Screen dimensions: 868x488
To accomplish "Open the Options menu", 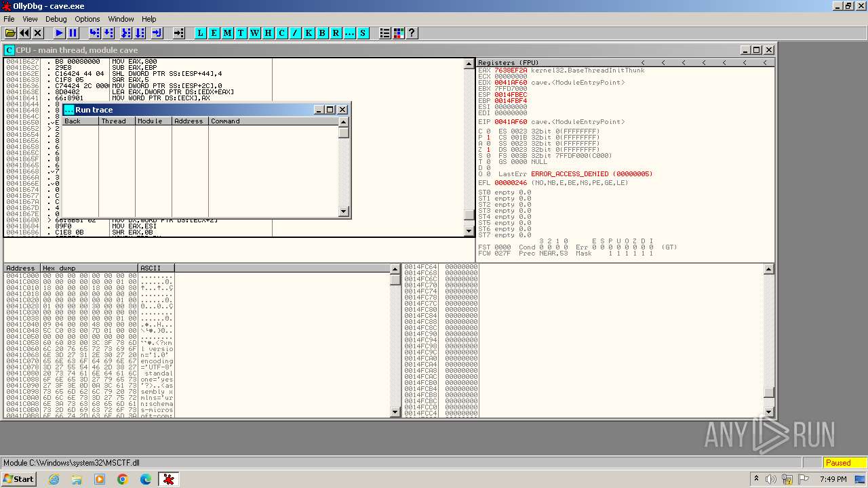I will point(87,19).
